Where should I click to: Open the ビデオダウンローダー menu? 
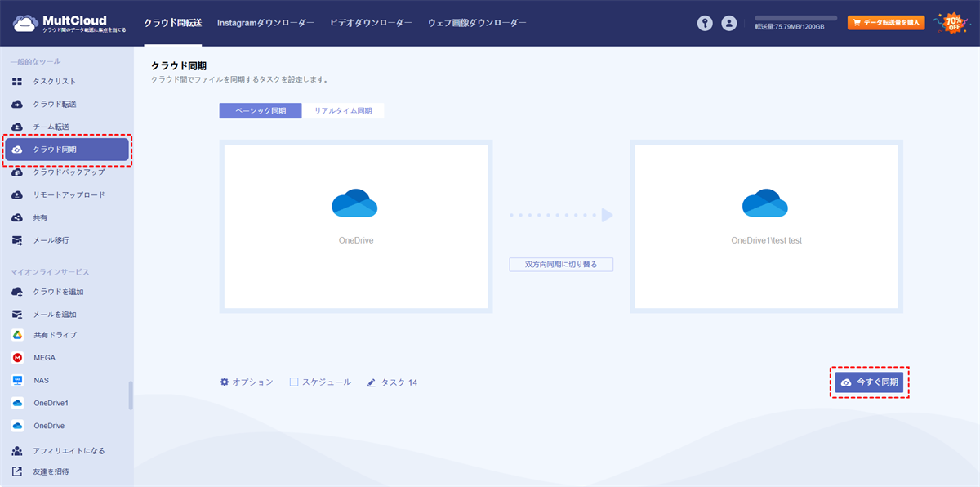(x=371, y=24)
